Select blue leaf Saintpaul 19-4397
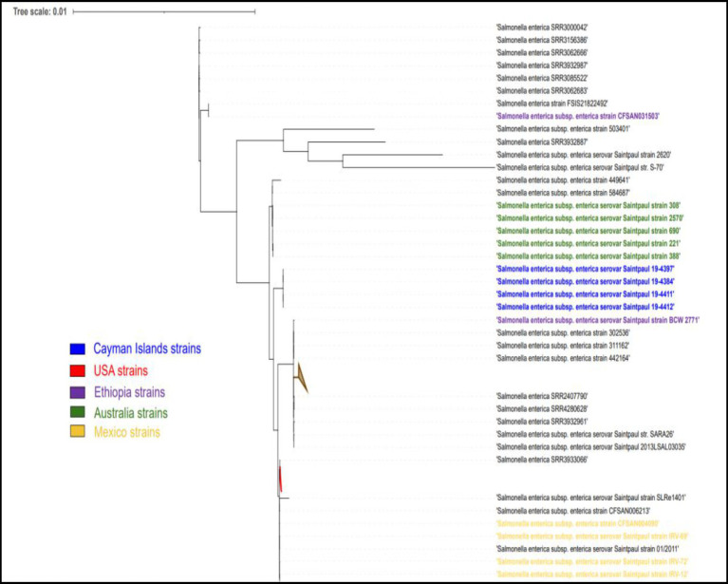 pos(586,269)
